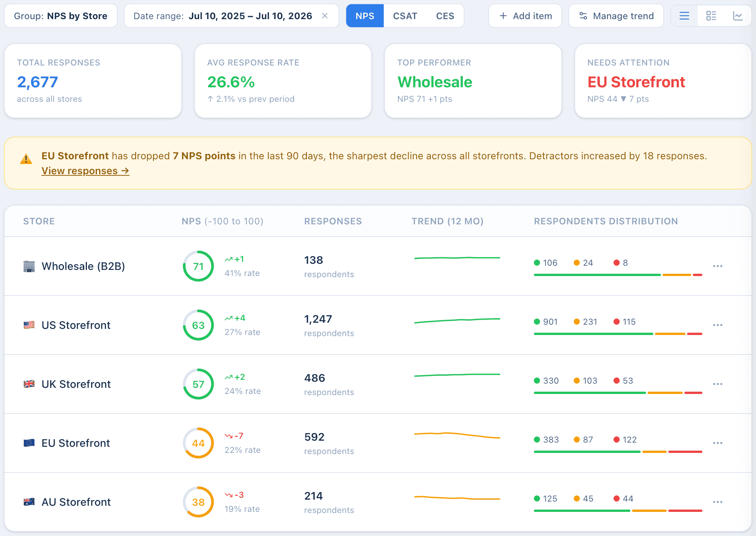Click RESPONDENTS DISTRIBUTION column header
Screen dimensions: 756x536
click(606, 221)
